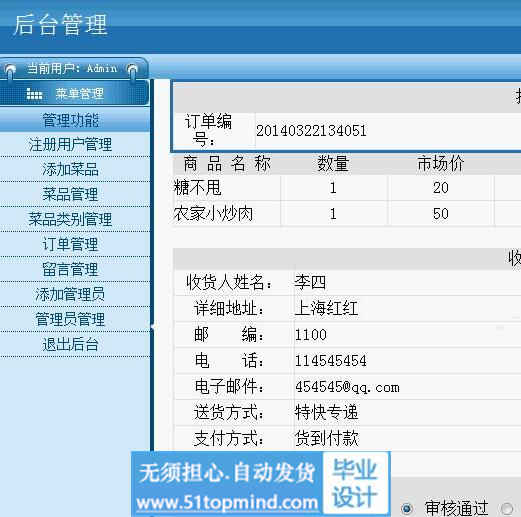
Task: Click the order number 20140322134051
Action: [x=311, y=130]
